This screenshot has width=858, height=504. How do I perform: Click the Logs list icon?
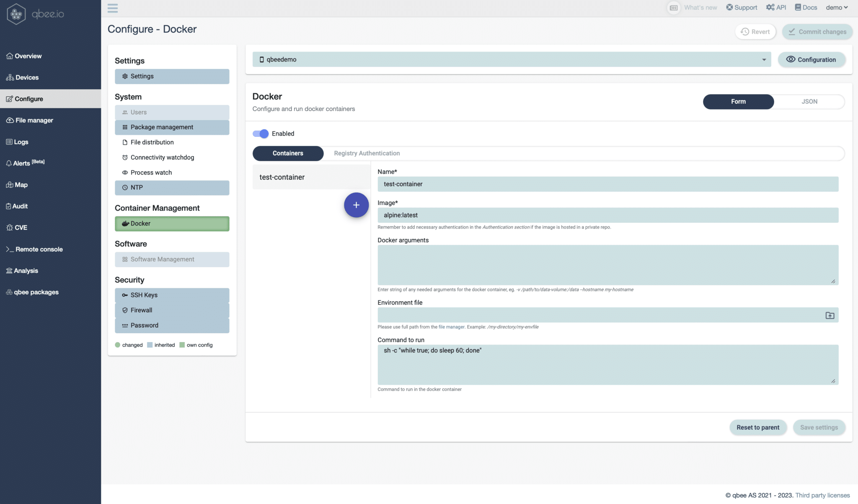(x=9, y=142)
